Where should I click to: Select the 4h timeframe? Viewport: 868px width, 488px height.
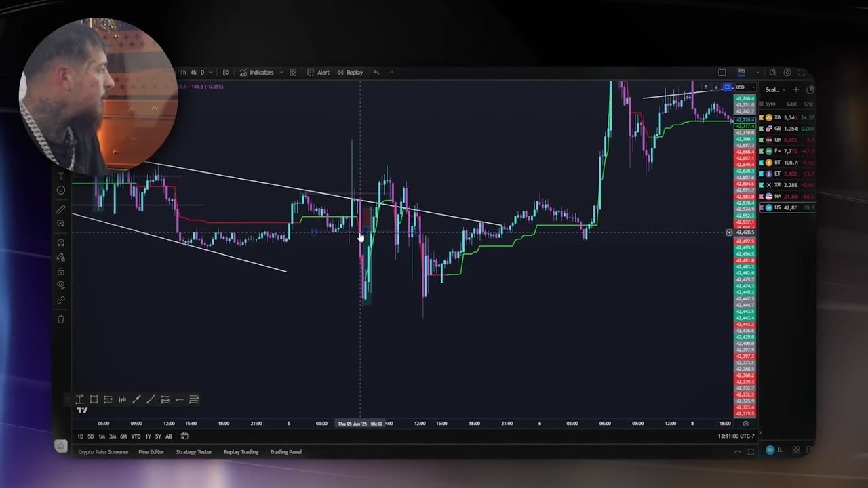point(193,73)
